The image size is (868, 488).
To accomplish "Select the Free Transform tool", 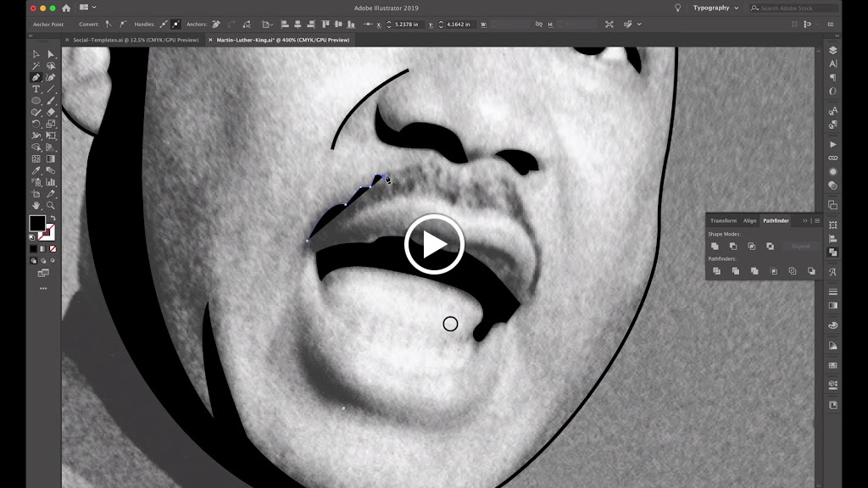I will coord(51,136).
